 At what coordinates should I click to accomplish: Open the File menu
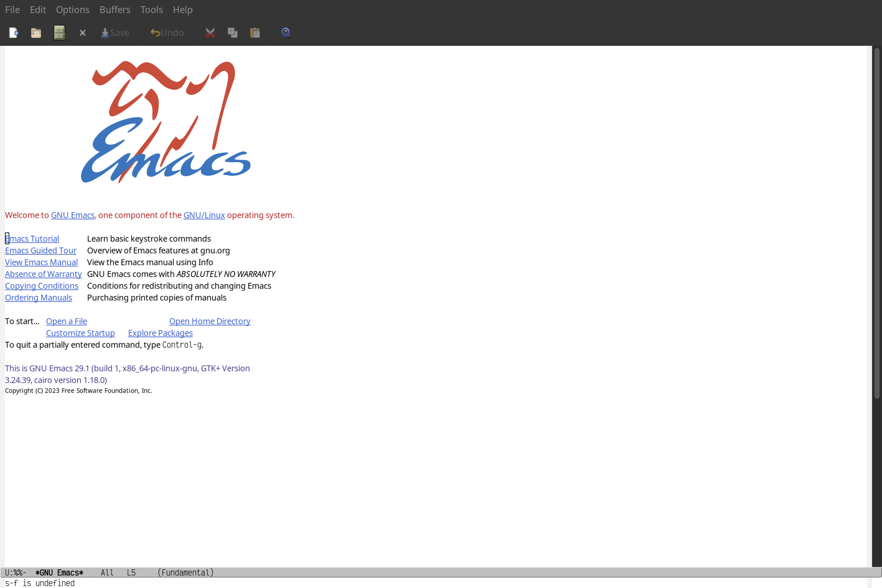click(12, 9)
